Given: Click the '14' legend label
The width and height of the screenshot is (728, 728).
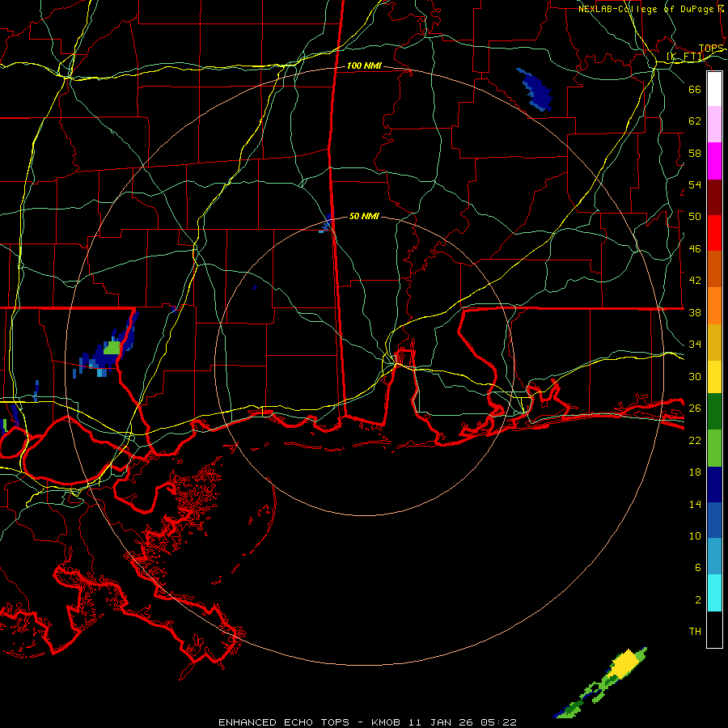Looking at the screenshot, I should [x=695, y=505].
